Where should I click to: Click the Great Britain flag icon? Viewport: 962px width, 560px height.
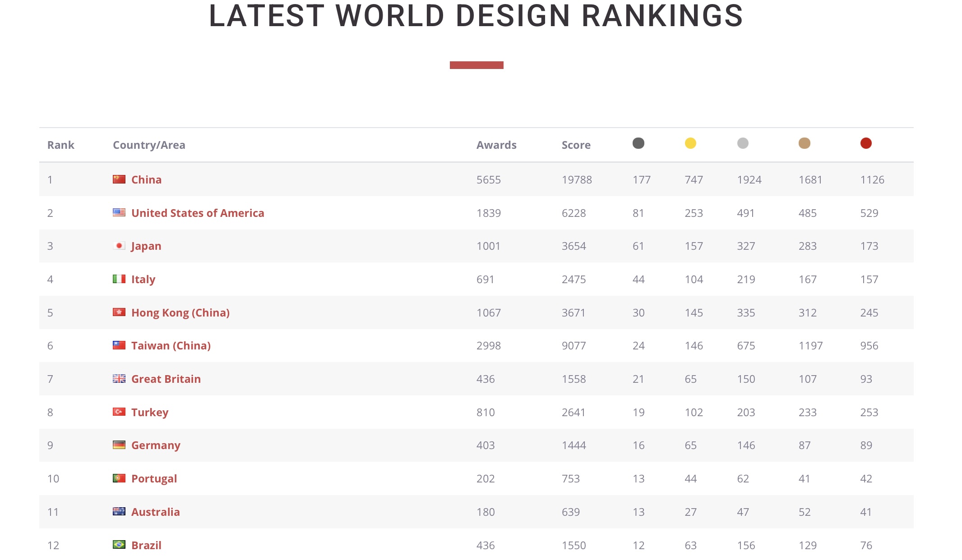coord(119,379)
